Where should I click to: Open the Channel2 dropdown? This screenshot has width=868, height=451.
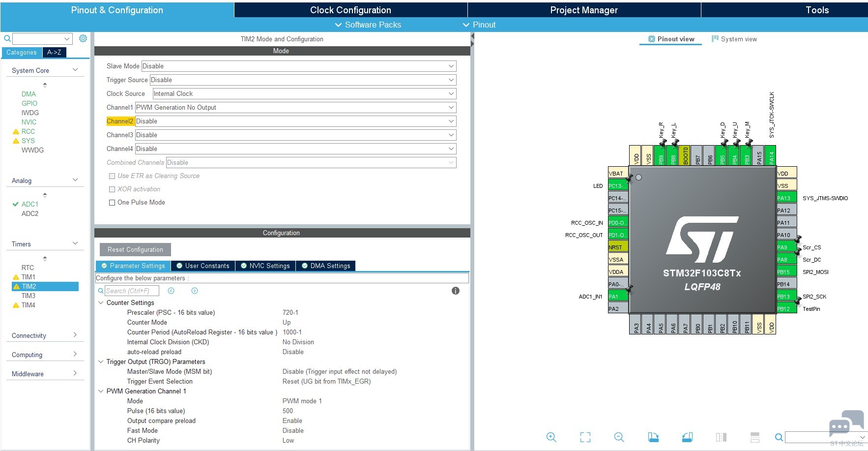coord(295,121)
